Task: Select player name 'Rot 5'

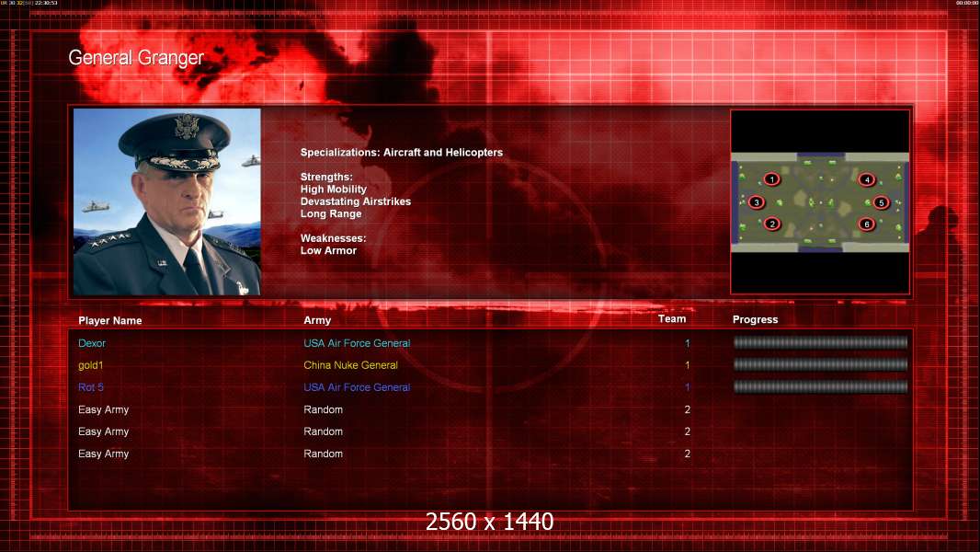Action: click(91, 387)
